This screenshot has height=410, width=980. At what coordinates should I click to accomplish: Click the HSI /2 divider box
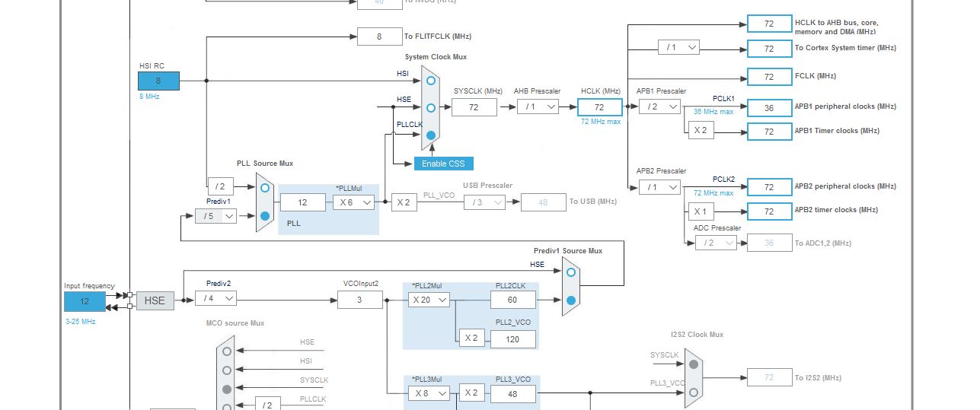[220, 186]
